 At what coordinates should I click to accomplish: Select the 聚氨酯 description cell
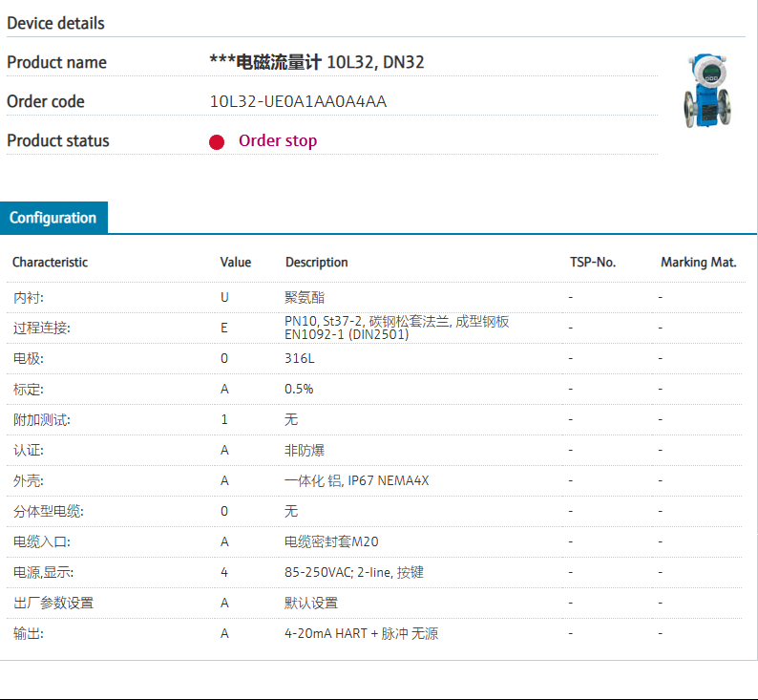click(x=305, y=297)
